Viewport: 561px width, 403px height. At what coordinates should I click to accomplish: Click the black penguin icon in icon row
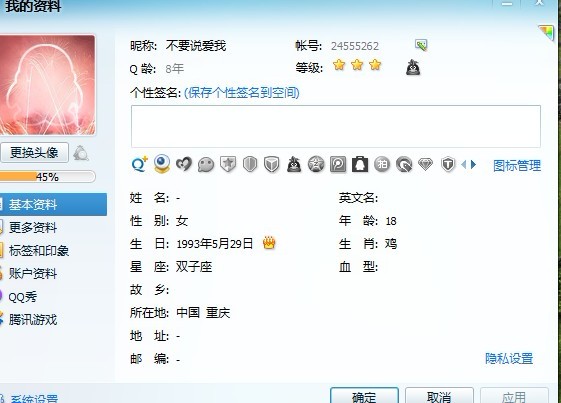[294, 165]
